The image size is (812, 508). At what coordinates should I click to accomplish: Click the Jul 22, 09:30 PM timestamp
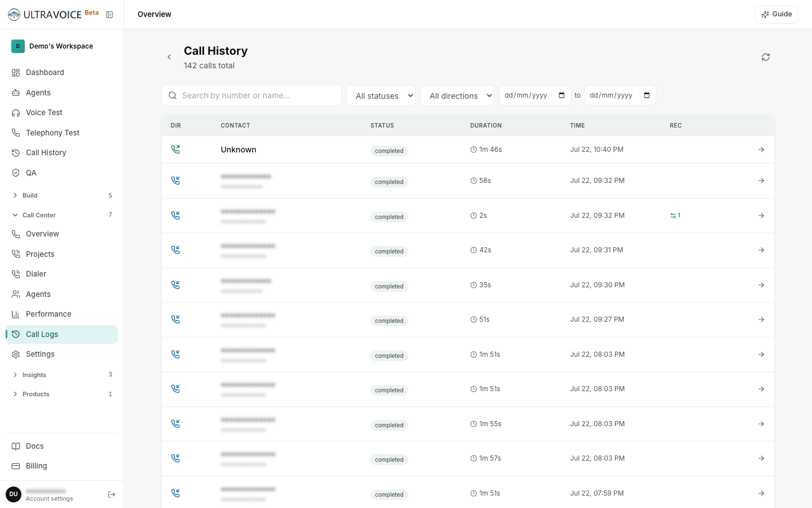[597, 285]
